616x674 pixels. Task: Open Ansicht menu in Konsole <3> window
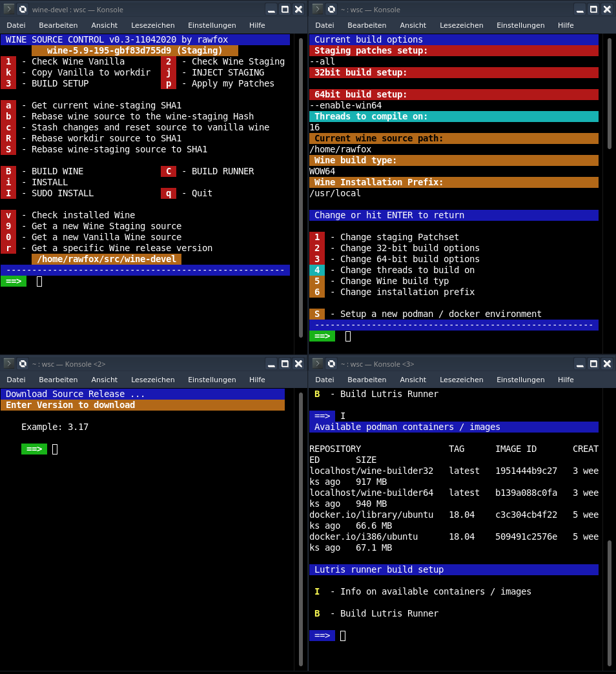413,380
